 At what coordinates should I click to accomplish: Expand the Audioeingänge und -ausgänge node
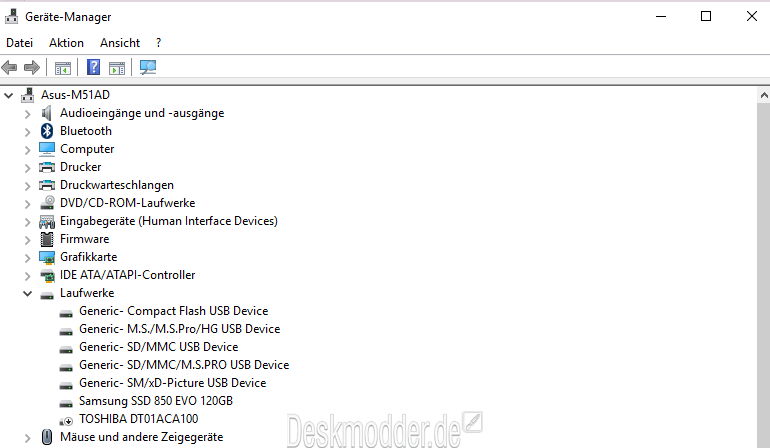click(28, 113)
